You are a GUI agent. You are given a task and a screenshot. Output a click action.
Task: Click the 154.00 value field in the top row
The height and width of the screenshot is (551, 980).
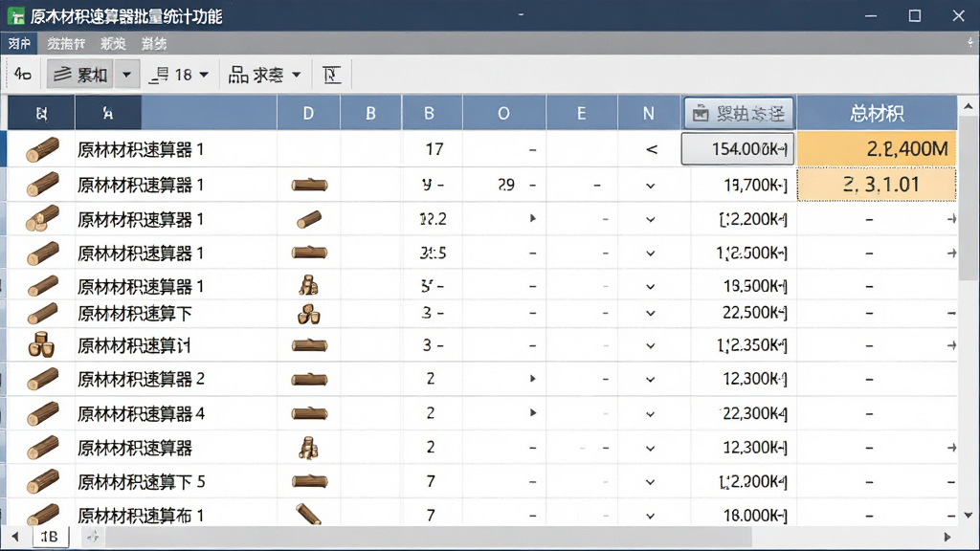738,148
